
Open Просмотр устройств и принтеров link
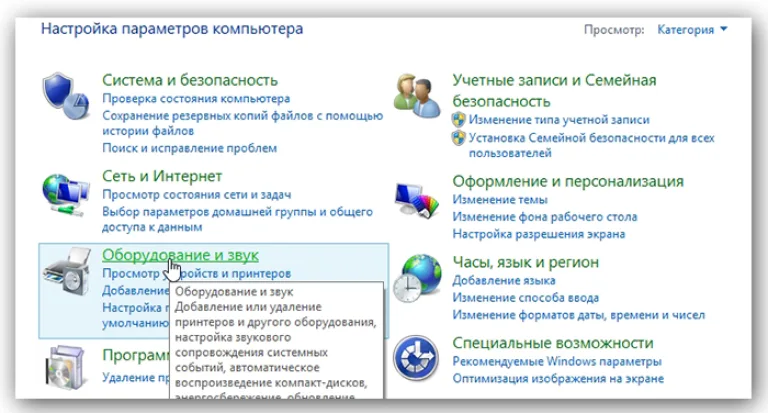pos(196,273)
